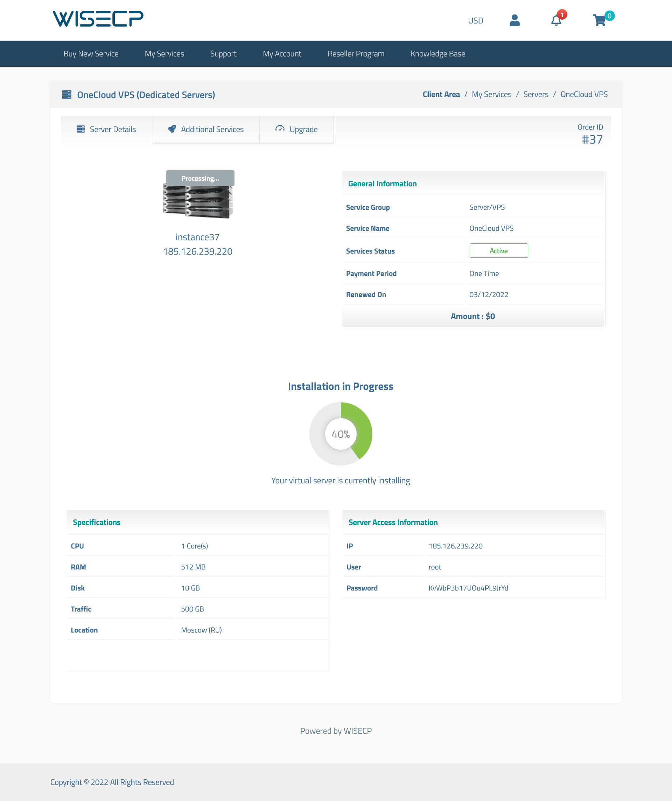
Task: Click the Copyright 2022 footer text
Action: coord(112,782)
